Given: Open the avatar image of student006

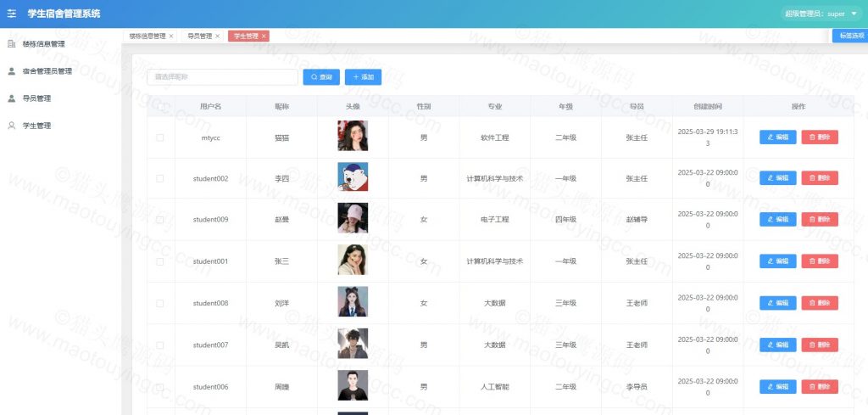Looking at the screenshot, I should (x=353, y=385).
